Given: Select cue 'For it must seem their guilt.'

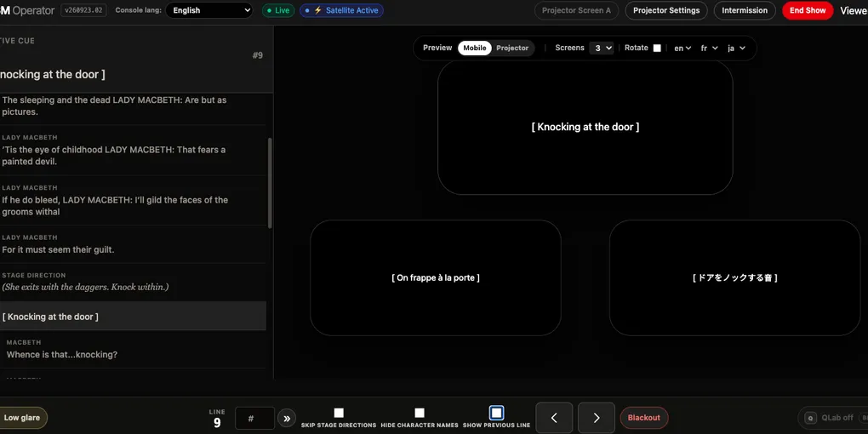Looking at the screenshot, I should (x=133, y=244).
